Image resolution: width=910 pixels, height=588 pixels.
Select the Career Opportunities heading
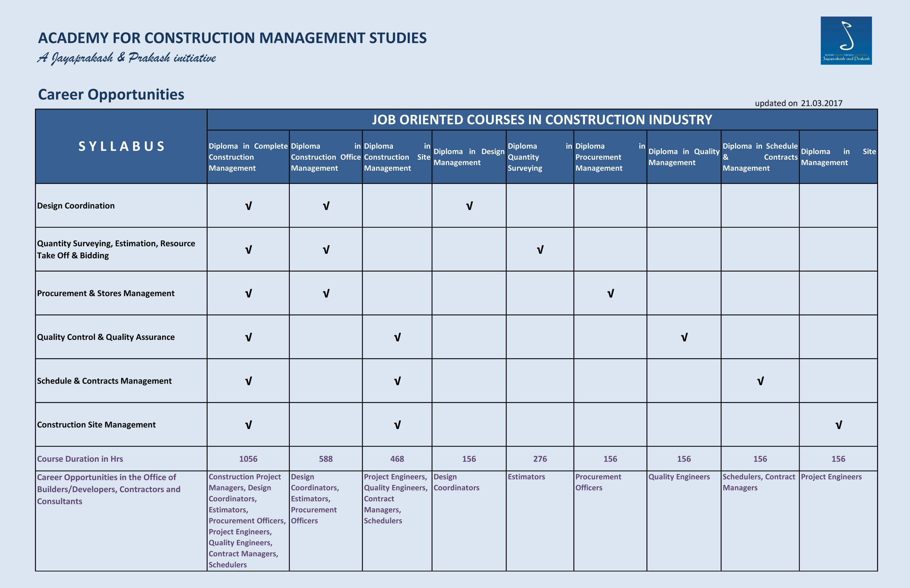point(111,94)
